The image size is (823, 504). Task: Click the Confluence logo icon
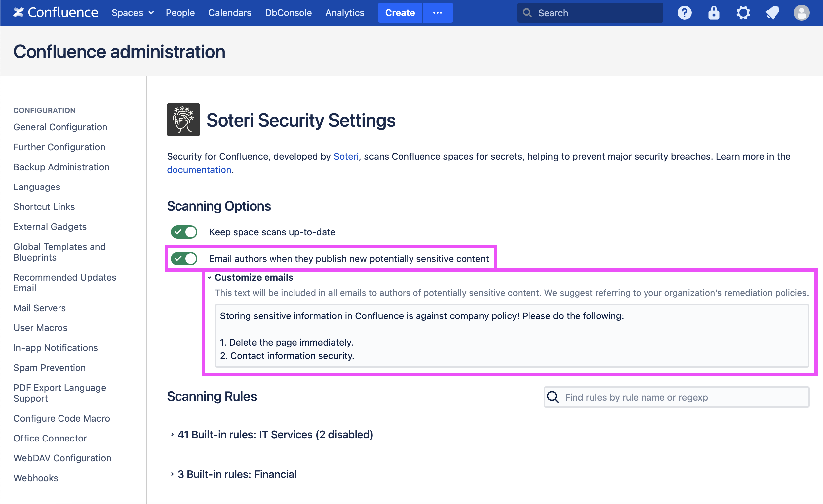19,13
